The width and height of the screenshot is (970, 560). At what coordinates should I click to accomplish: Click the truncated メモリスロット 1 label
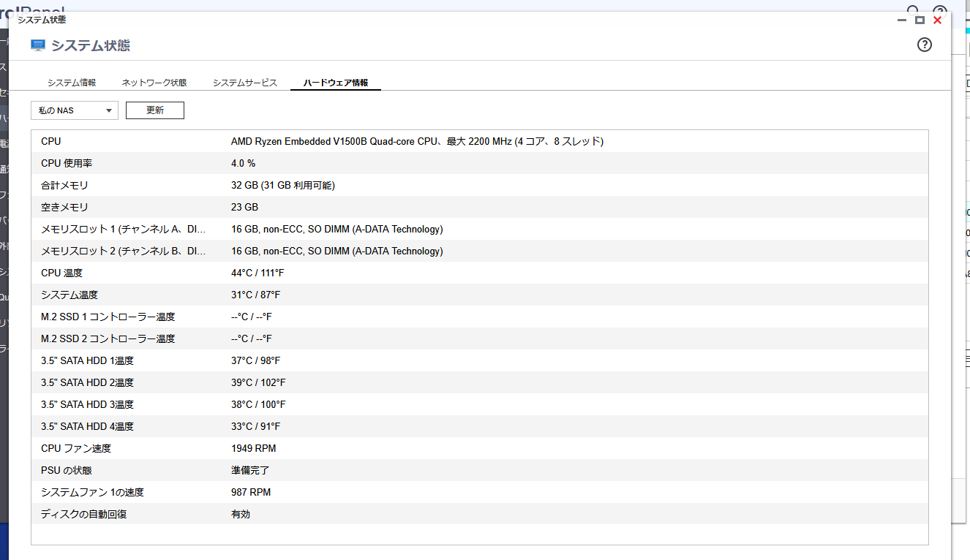(123, 229)
